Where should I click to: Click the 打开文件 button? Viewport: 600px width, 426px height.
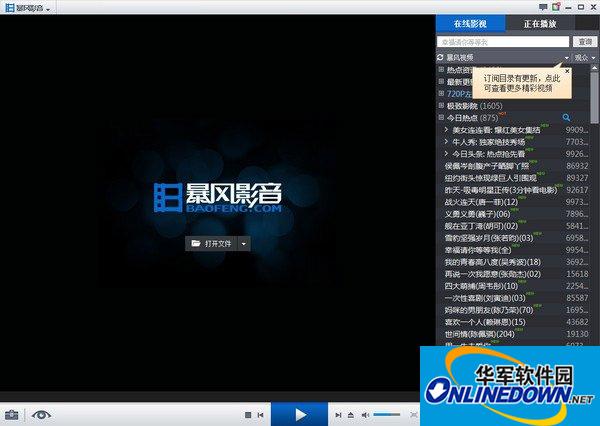tap(211, 243)
